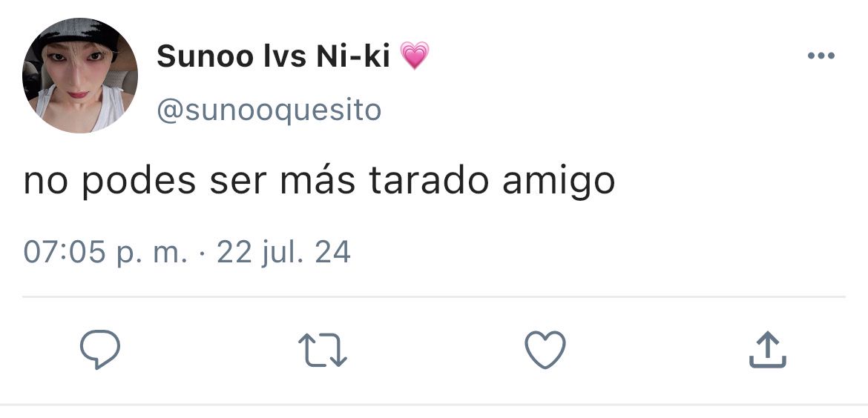The width and height of the screenshot is (868, 418).
Task: Click the 07:05 p. m. timestamp
Action: pos(105,253)
